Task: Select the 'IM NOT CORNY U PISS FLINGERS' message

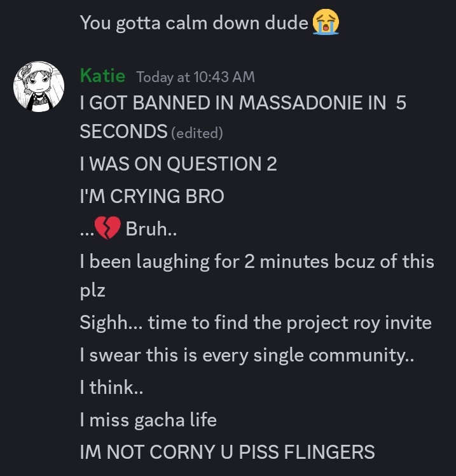Action: tap(227, 452)
